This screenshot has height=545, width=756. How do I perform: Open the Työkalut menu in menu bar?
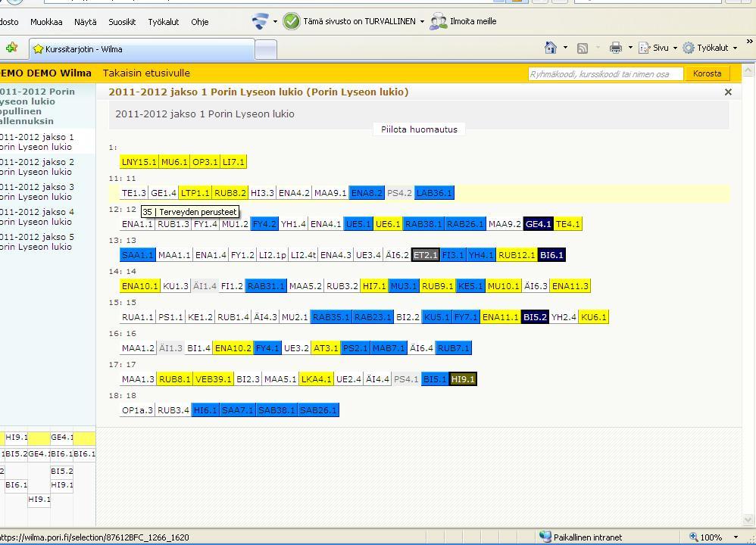164,22
